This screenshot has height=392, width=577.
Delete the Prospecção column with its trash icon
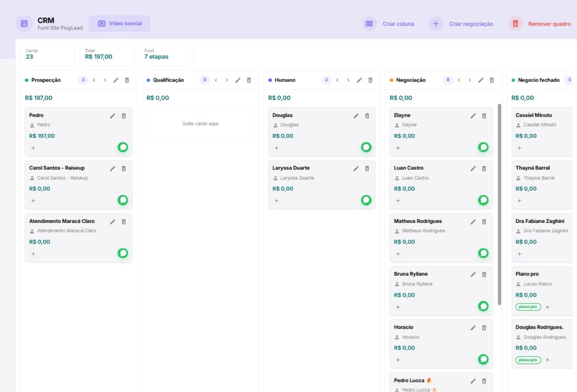point(127,80)
